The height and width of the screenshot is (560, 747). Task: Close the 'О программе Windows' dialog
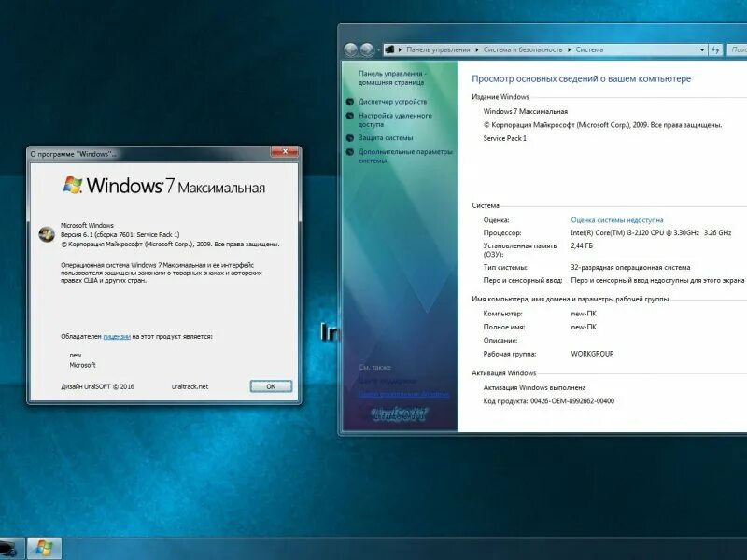(285, 151)
